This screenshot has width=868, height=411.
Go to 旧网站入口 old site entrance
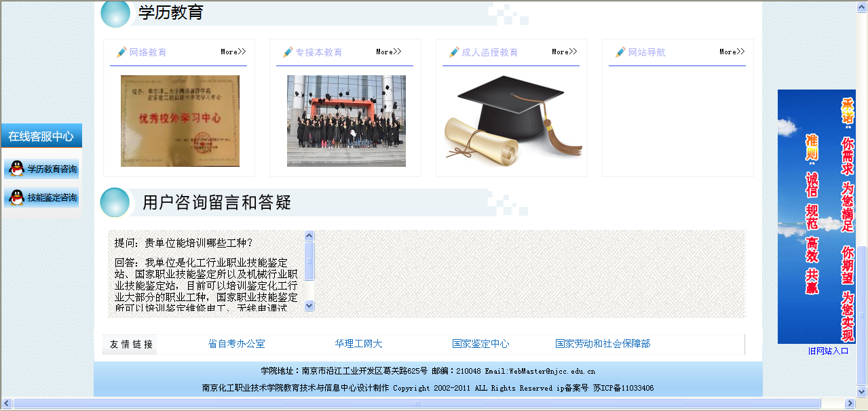click(x=828, y=351)
